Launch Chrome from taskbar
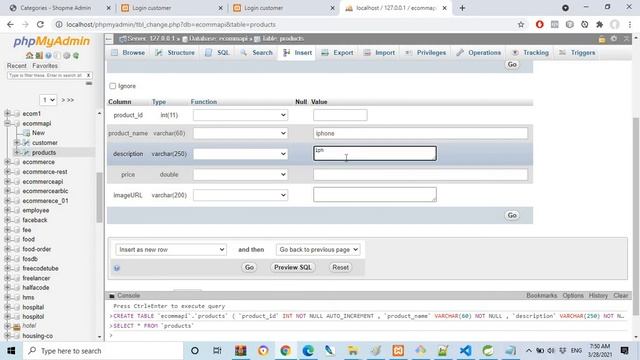The height and width of the screenshot is (360, 640). [285, 351]
